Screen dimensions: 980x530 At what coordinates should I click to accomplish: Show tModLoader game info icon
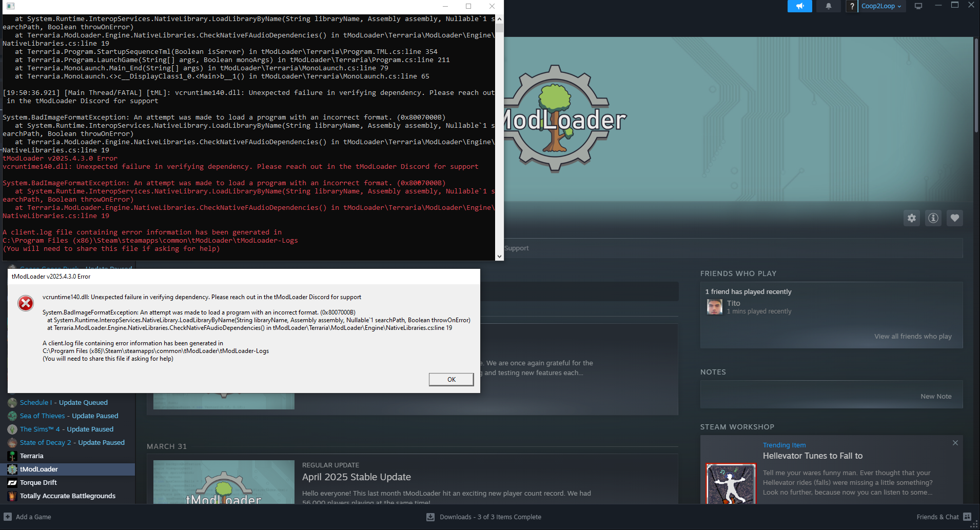pos(933,218)
